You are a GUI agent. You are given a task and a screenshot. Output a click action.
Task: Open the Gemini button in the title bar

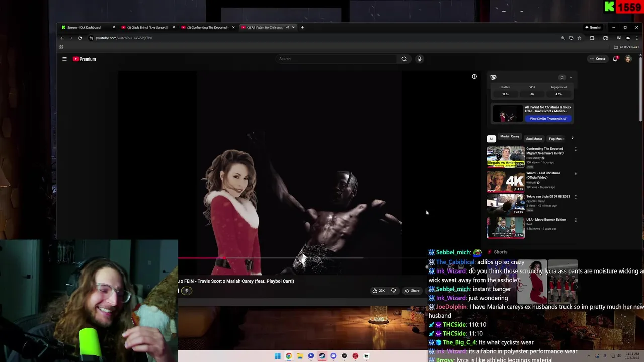click(x=593, y=27)
